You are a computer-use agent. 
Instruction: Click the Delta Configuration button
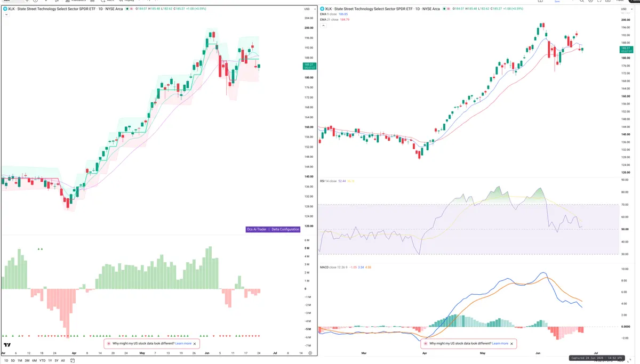(x=285, y=229)
